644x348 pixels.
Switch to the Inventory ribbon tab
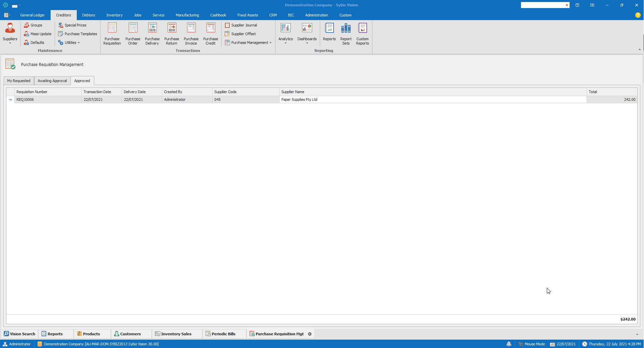pos(114,15)
